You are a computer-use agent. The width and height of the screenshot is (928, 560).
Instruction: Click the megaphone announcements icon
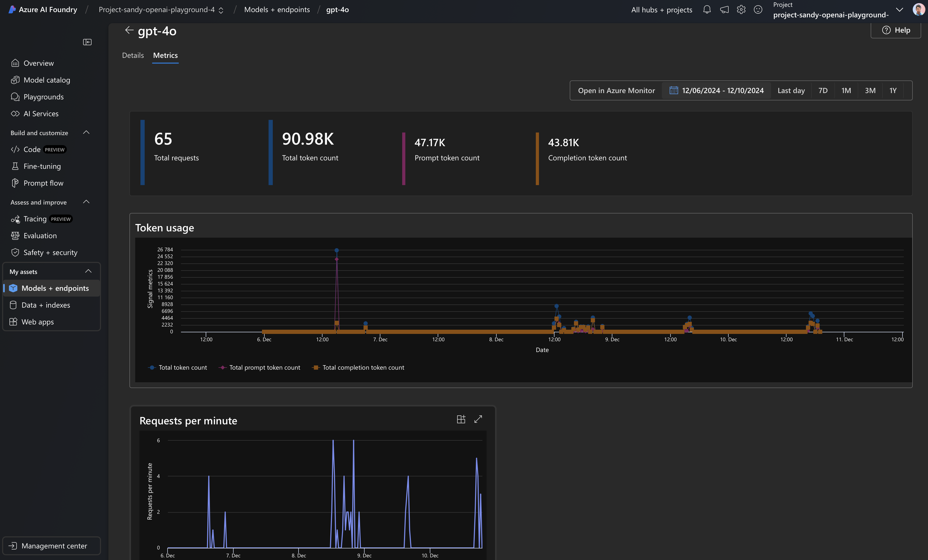point(724,10)
